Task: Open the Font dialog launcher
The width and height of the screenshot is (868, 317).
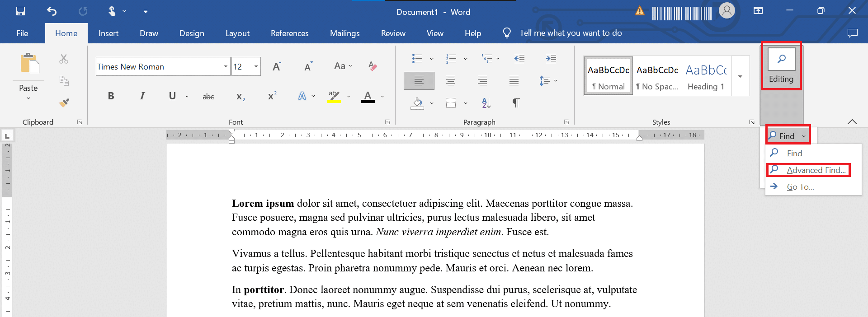Action: click(x=387, y=122)
